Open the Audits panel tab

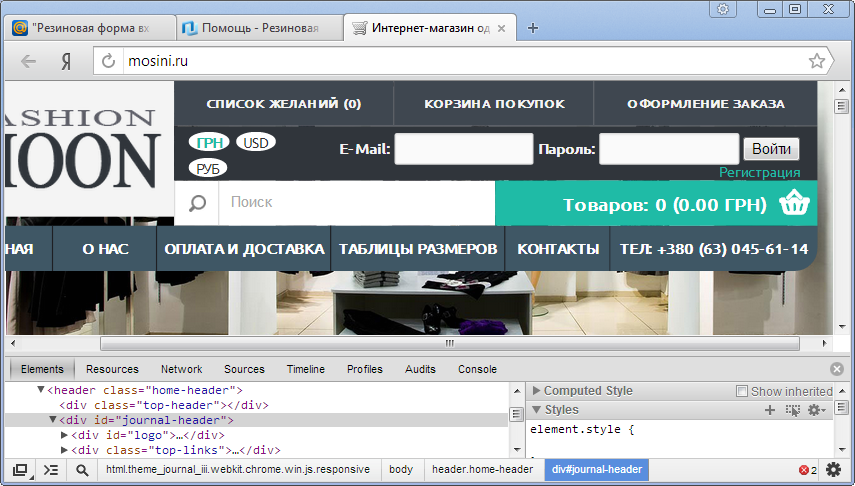pos(420,369)
